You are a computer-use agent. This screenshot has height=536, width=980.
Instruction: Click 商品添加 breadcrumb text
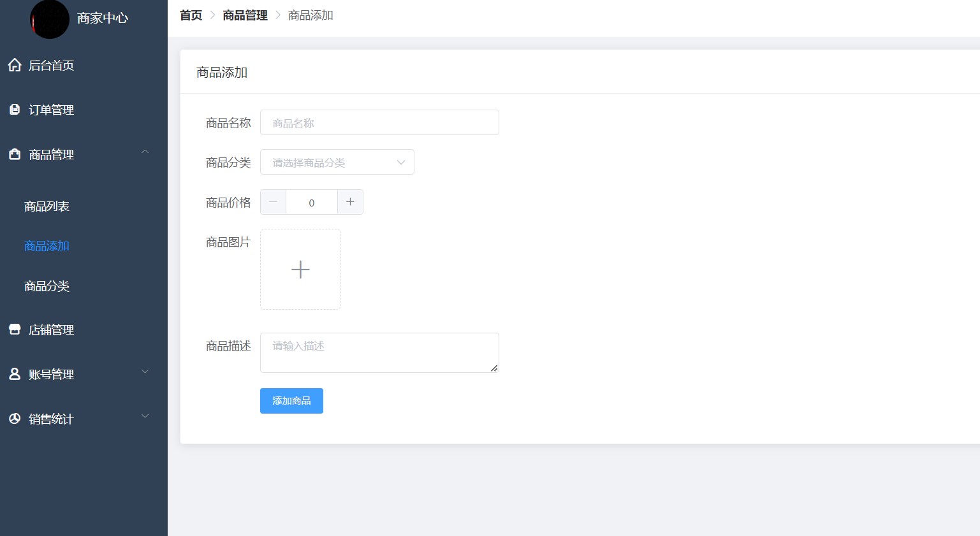[311, 15]
